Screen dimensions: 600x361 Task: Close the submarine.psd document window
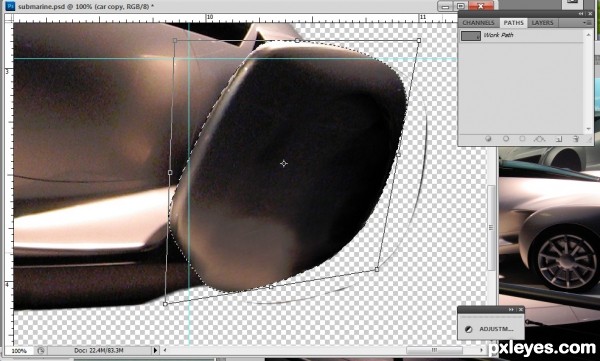481,6
